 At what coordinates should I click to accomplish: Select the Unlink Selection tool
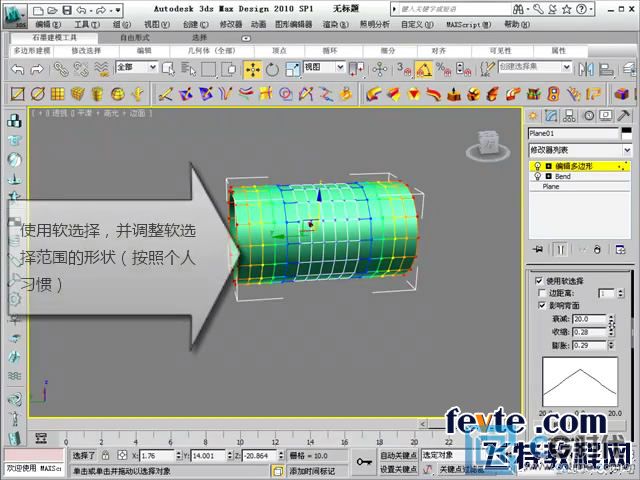81,69
